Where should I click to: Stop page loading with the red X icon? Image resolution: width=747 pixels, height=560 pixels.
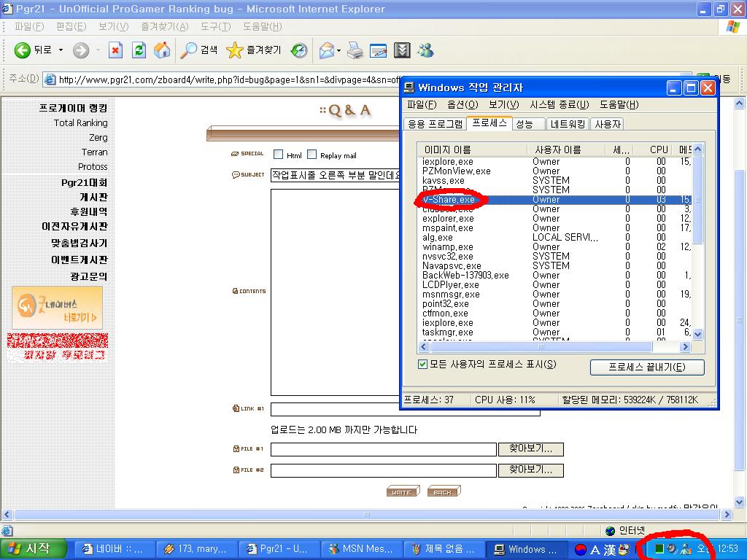point(115,50)
